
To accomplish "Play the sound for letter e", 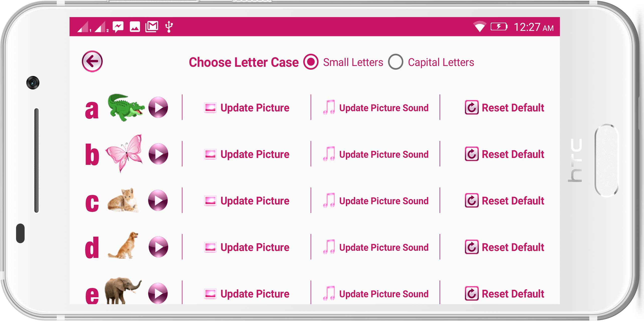I will click(158, 293).
